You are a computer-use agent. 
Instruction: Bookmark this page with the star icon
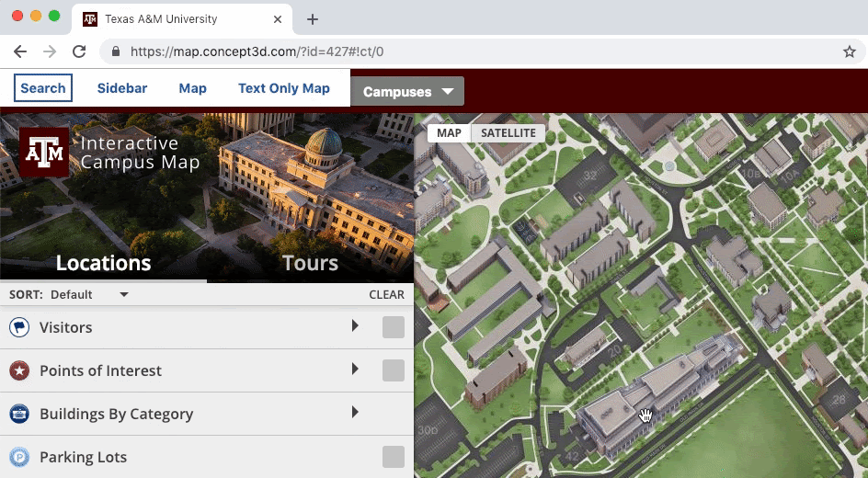[849, 51]
